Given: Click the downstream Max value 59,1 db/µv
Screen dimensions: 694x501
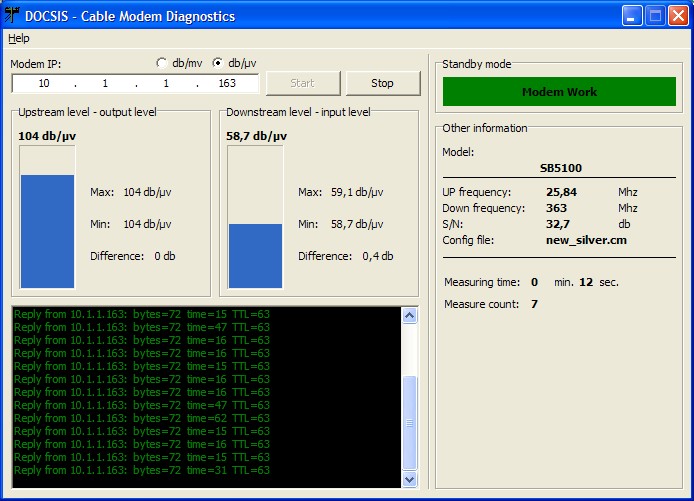Looking at the screenshot, I should point(357,192).
